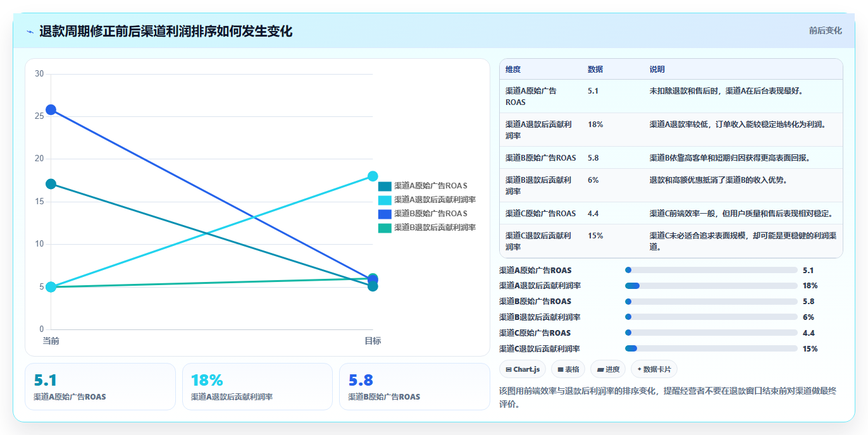Click 渠道A原始广告ROAS point at 当前

point(51,184)
